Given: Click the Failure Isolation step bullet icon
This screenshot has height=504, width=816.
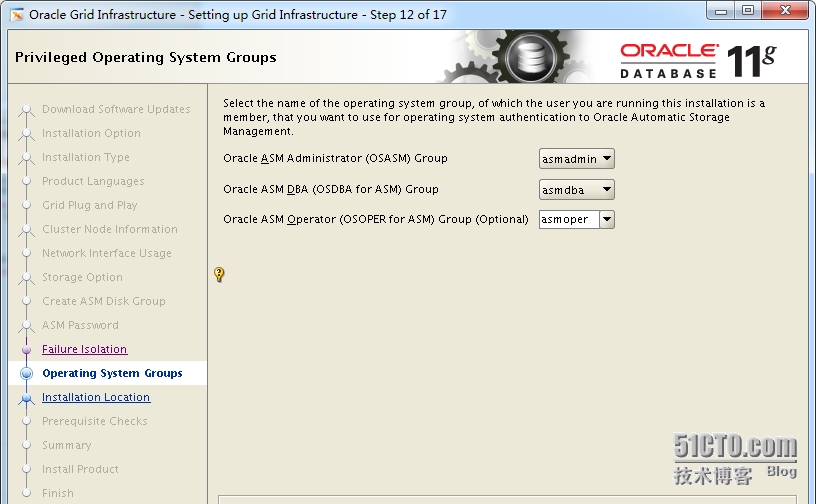Looking at the screenshot, I should [27, 349].
